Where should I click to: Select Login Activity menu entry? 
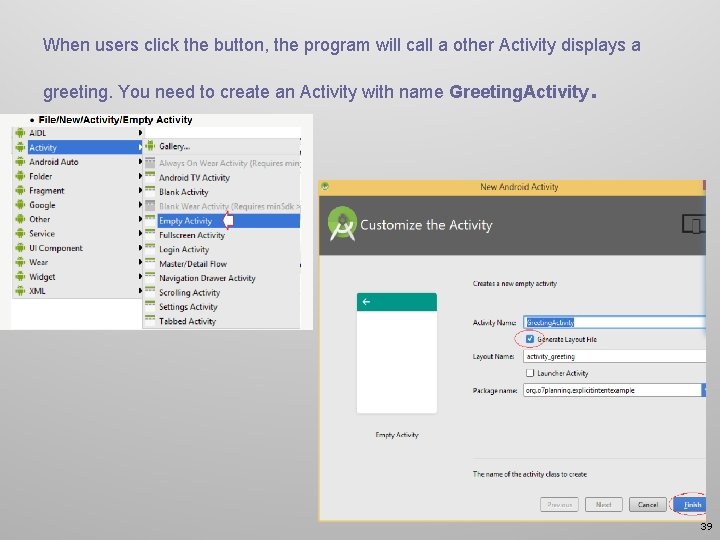tap(222, 249)
